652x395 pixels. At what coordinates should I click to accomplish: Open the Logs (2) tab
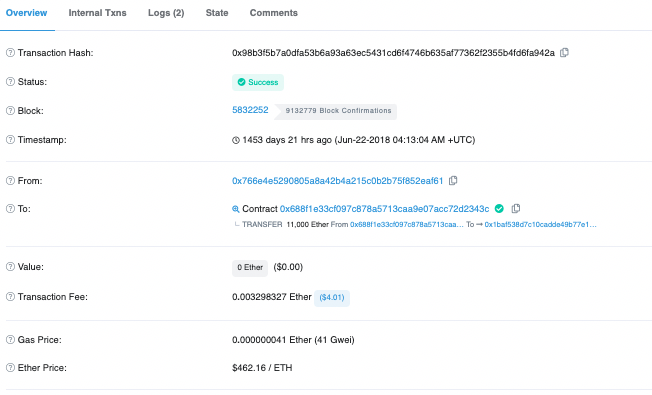pos(166,13)
